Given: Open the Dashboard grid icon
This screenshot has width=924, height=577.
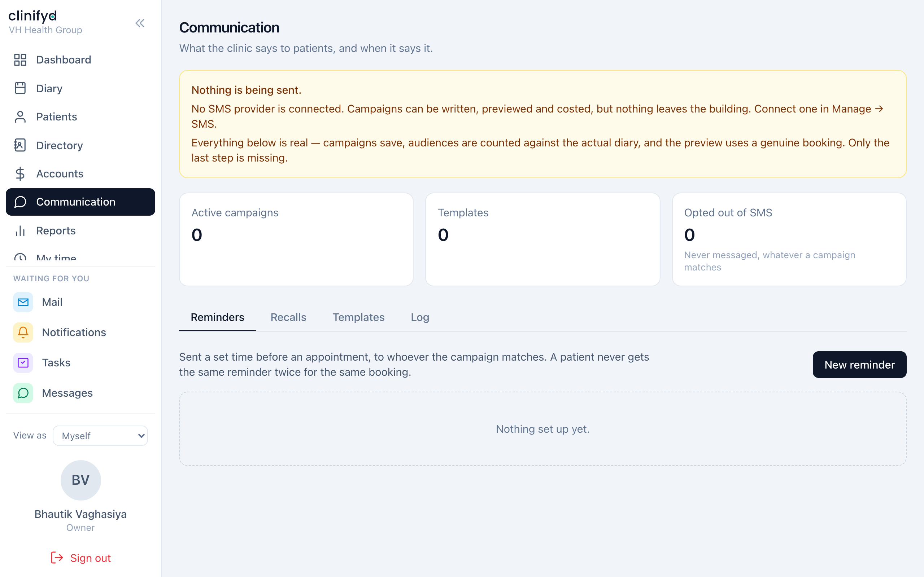Looking at the screenshot, I should [x=20, y=60].
